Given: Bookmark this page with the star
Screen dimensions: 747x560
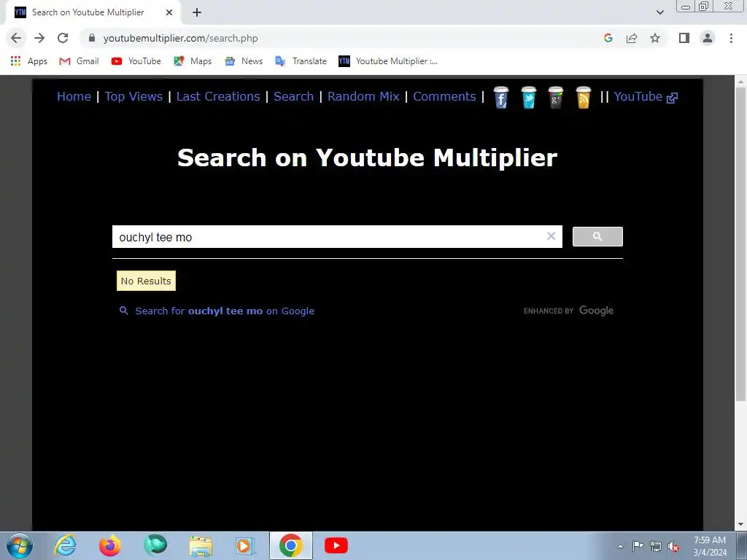Looking at the screenshot, I should point(655,38).
